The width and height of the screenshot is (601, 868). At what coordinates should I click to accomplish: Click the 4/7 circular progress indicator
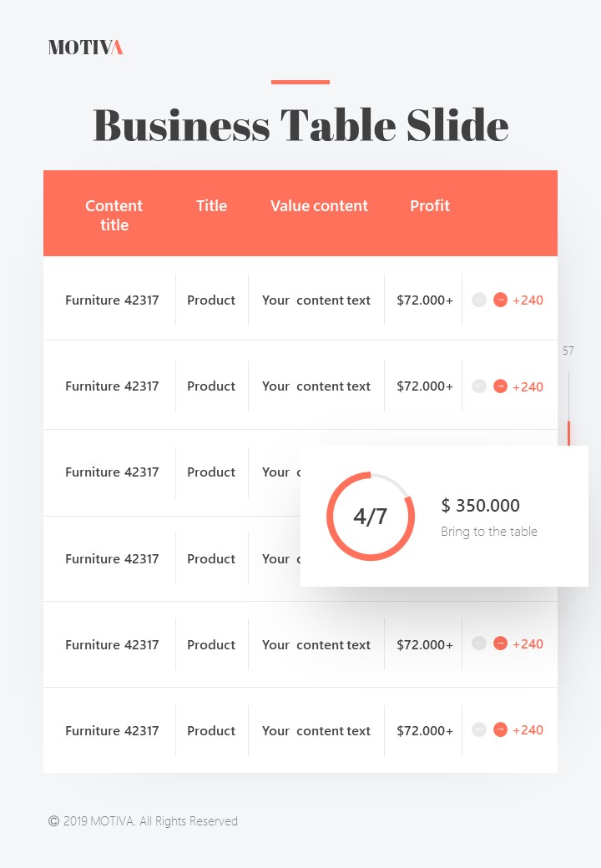tap(371, 517)
